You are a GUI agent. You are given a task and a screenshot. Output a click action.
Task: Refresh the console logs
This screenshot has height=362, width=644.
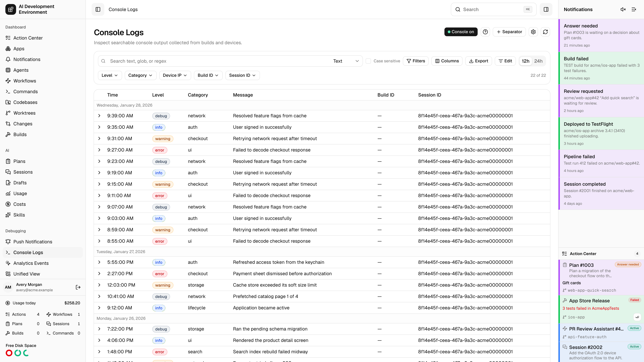click(545, 32)
